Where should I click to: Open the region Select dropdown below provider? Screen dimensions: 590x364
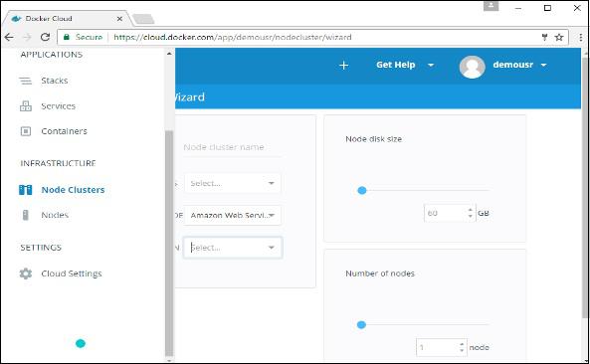tap(233, 248)
